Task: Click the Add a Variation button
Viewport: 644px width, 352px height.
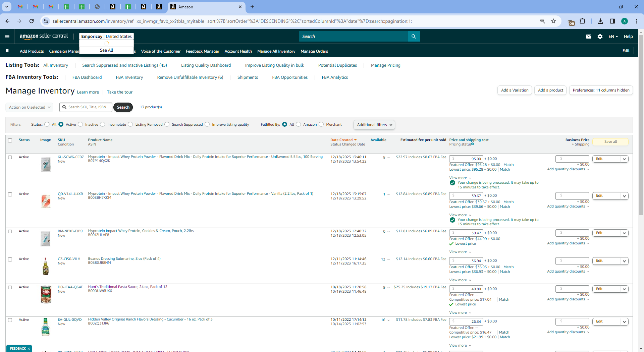Action: (x=515, y=90)
